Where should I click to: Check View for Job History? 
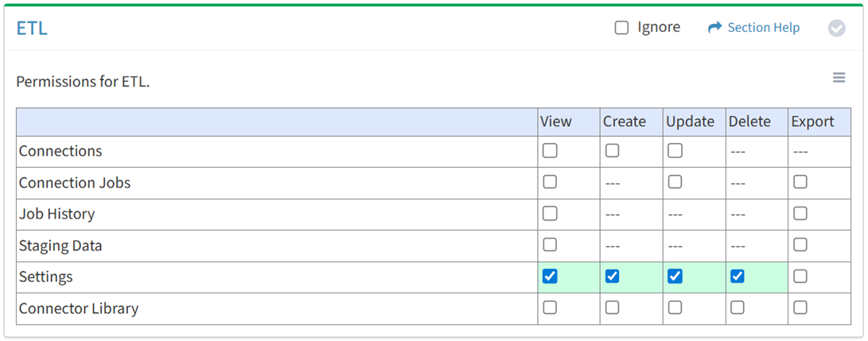tap(550, 214)
